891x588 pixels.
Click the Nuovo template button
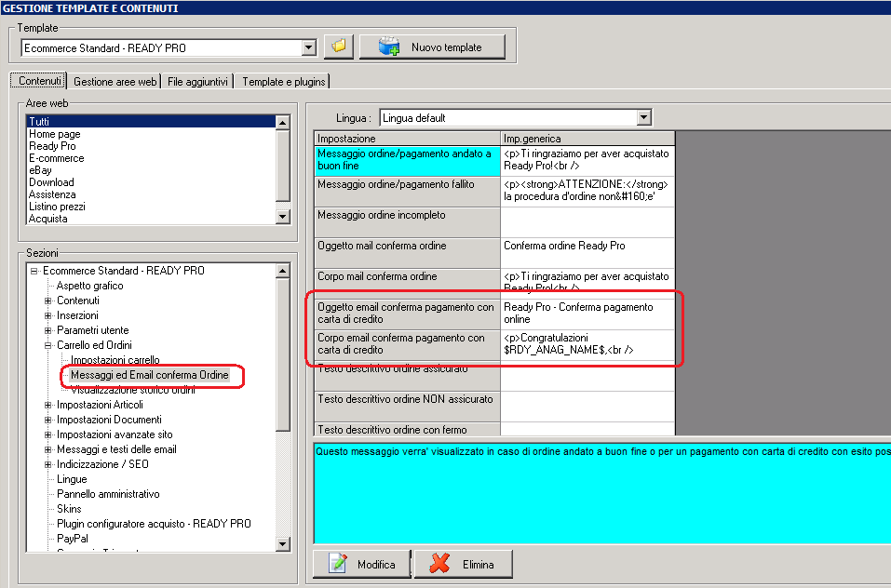(x=432, y=47)
